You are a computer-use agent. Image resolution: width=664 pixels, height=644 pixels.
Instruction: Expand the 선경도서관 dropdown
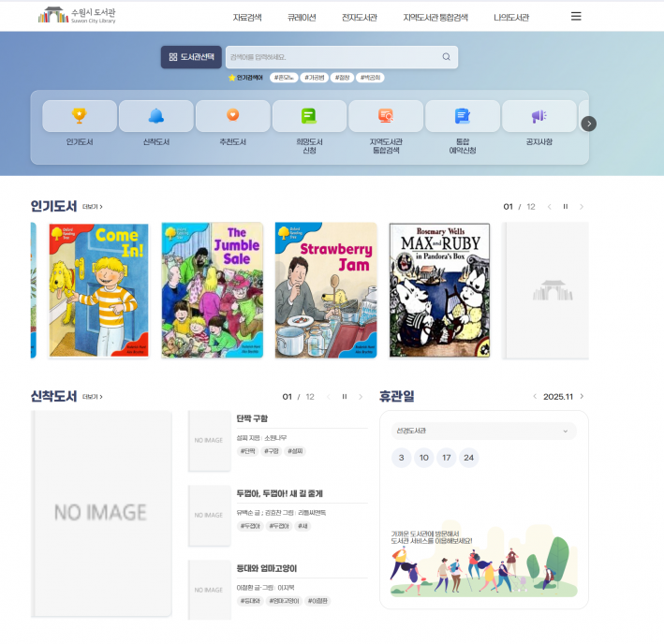pos(483,431)
